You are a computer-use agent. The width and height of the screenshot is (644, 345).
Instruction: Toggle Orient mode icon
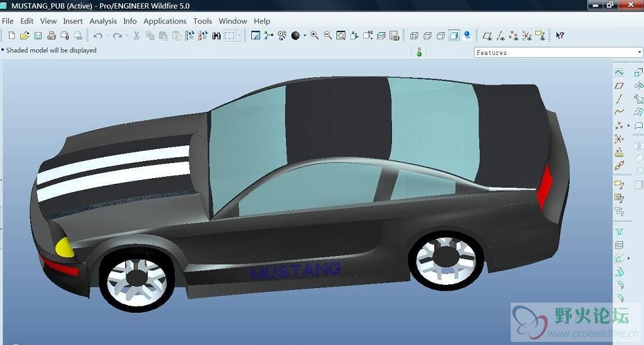(x=282, y=36)
